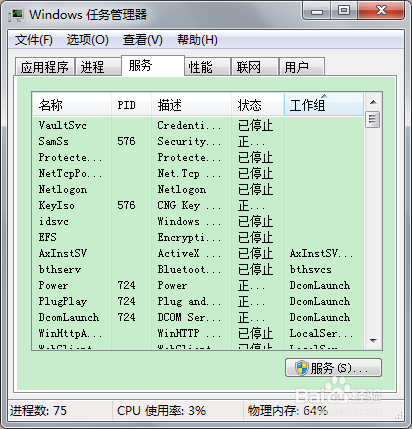Click the scrollbar down arrow
This screenshot has width=412, height=429.
373,341
